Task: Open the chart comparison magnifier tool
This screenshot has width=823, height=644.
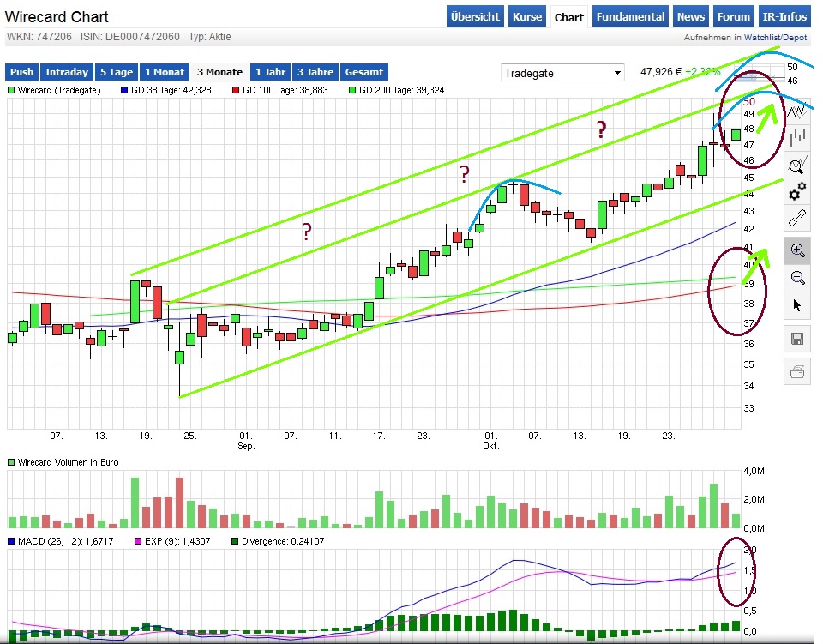Action: coord(797,166)
